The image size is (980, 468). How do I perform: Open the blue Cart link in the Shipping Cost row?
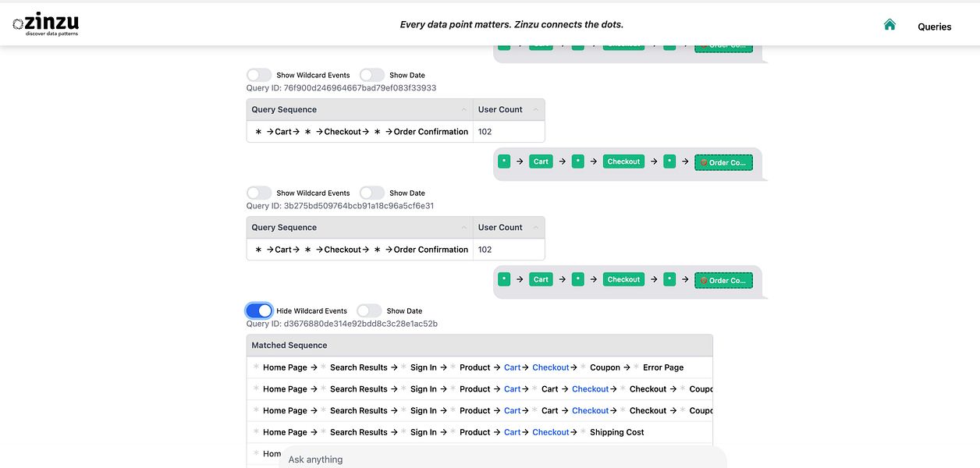tap(512, 432)
